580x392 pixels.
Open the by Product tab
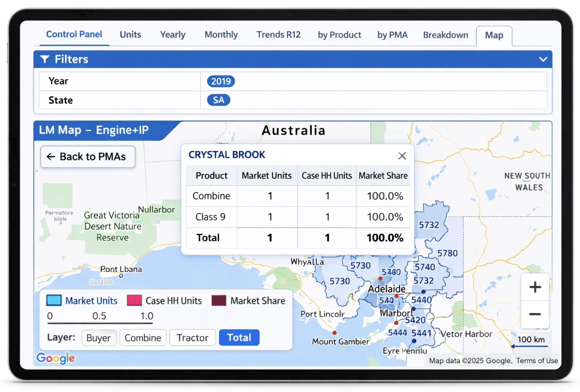339,35
